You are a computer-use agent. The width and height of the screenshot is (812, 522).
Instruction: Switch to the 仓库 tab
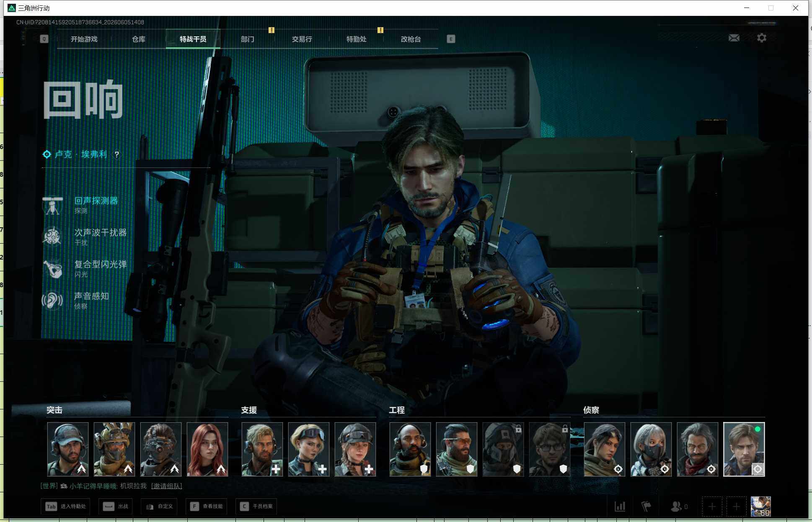[x=139, y=39]
